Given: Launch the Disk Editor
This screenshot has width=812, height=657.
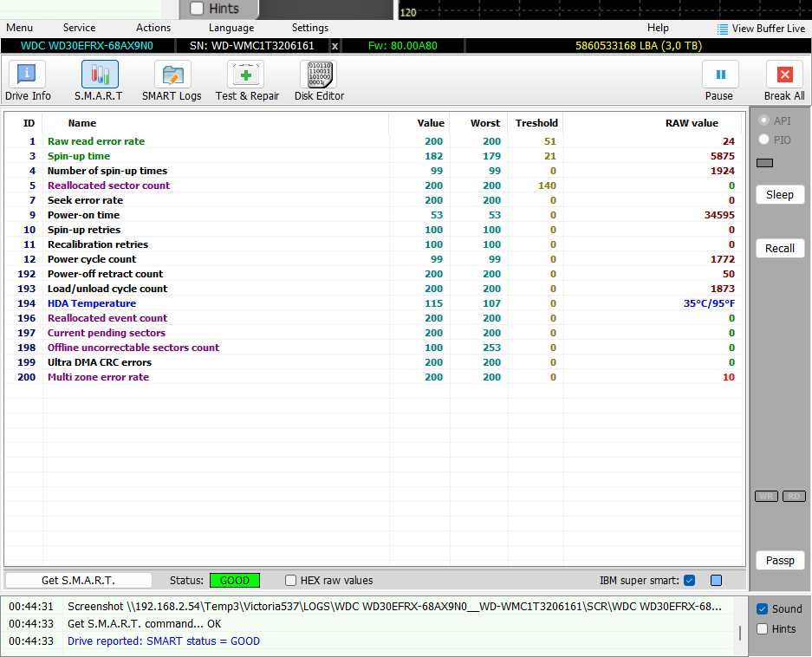Looking at the screenshot, I should point(319,81).
